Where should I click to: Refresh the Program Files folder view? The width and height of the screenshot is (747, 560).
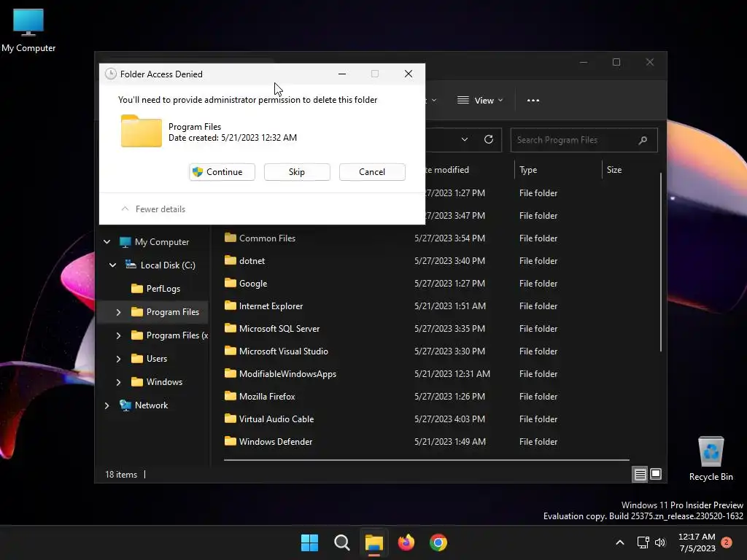489,139
